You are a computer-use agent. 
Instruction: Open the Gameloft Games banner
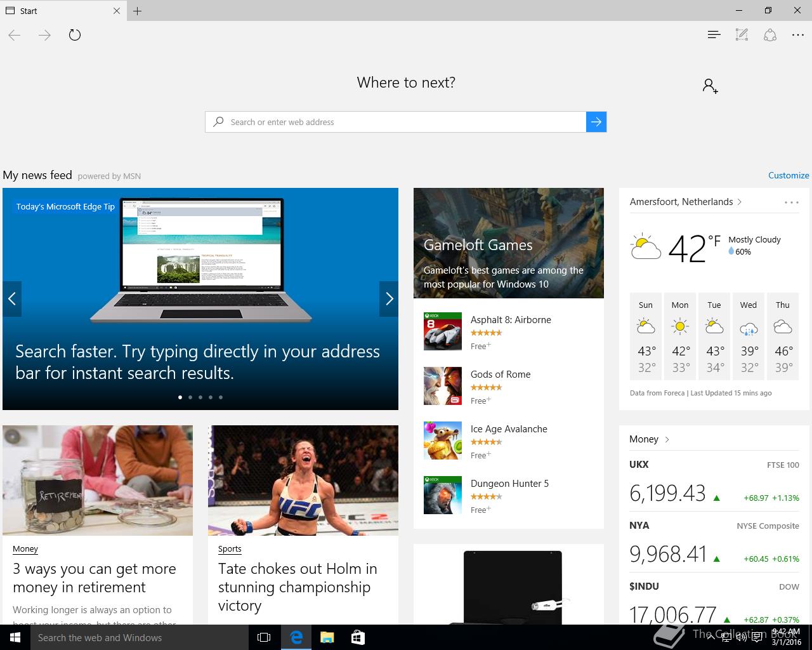[x=509, y=243]
